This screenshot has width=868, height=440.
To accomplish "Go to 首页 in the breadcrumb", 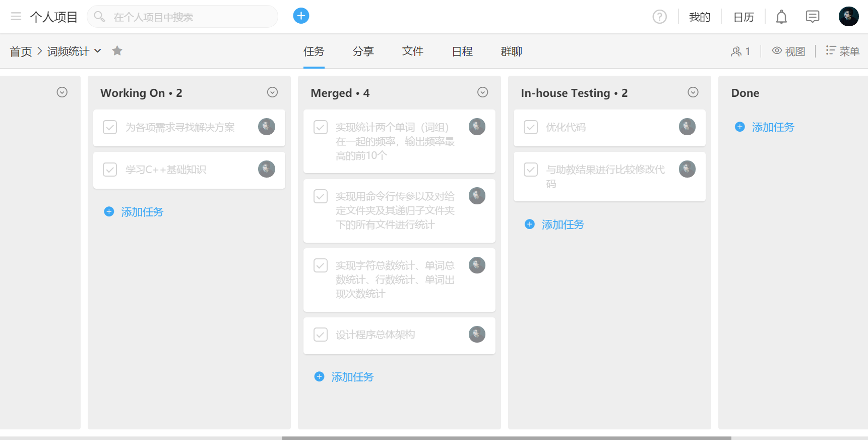I will coord(21,51).
